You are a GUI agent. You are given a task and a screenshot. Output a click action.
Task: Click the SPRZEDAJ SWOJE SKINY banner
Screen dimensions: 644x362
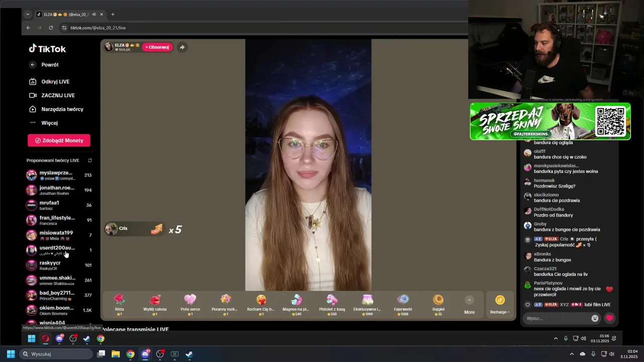[x=550, y=121]
